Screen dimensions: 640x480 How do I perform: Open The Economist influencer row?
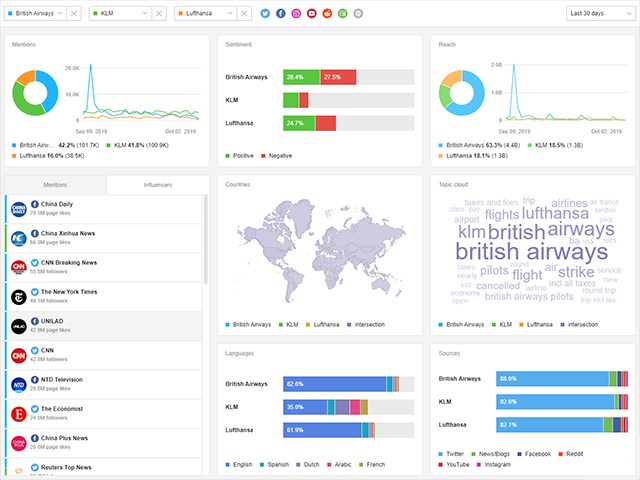click(x=104, y=414)
